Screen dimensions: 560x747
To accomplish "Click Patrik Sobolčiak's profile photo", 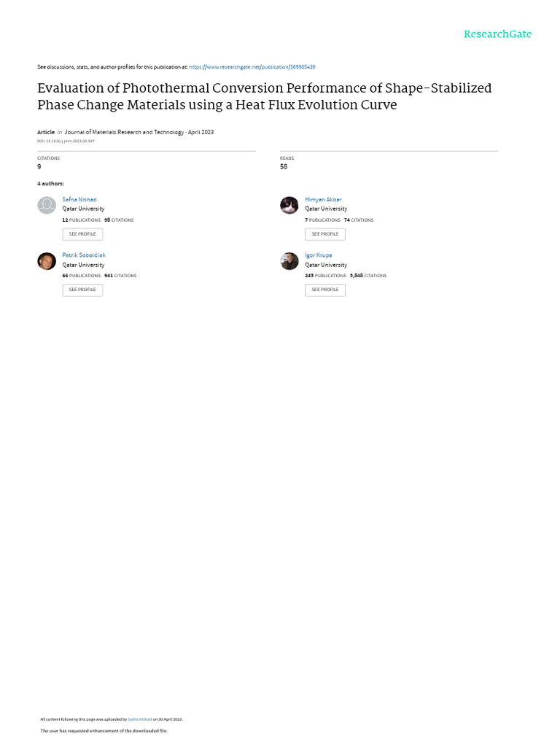I will (x=47, y=261).
